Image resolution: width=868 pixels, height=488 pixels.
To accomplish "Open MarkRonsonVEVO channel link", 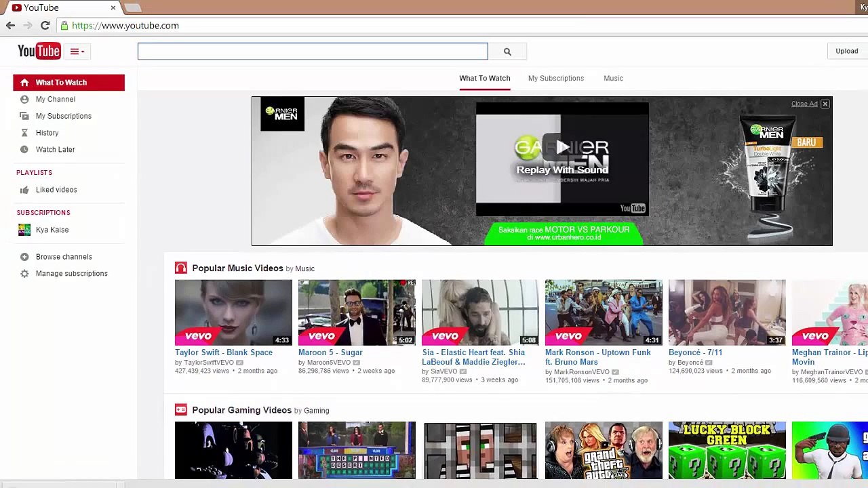I will click(x=582, y=372).
